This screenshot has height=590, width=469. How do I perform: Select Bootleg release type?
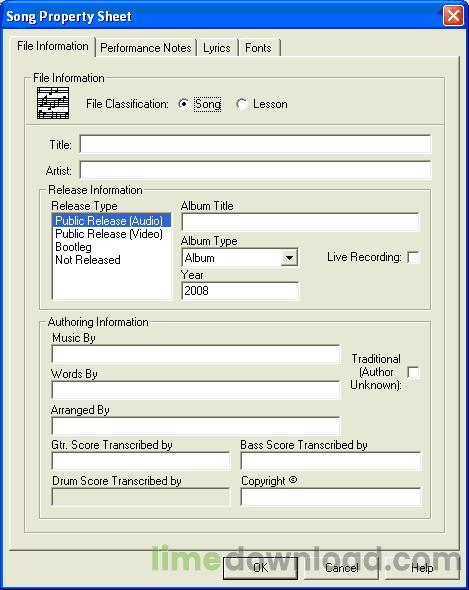pos(112,247)
